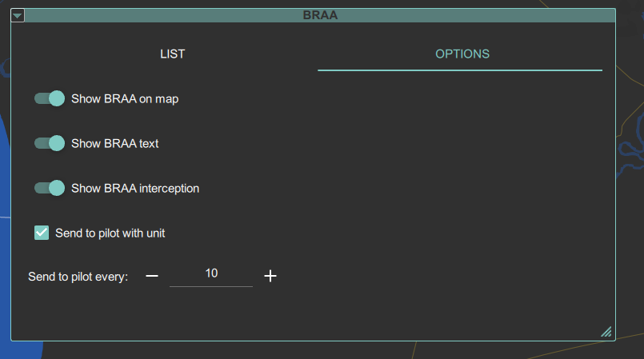Click the window resize grip icon
644x359 pixels.
click(606, 332)
